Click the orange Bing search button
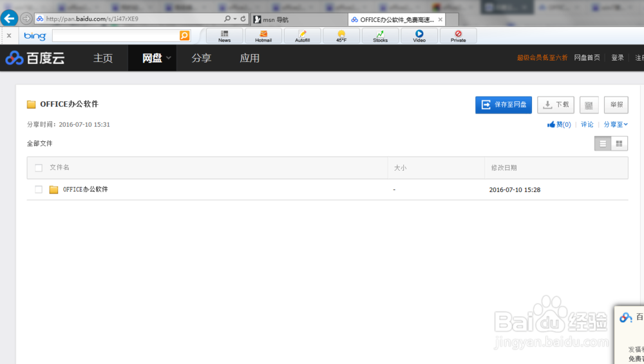This screenshot has width=644, height=364. click(x=185, y=35)
